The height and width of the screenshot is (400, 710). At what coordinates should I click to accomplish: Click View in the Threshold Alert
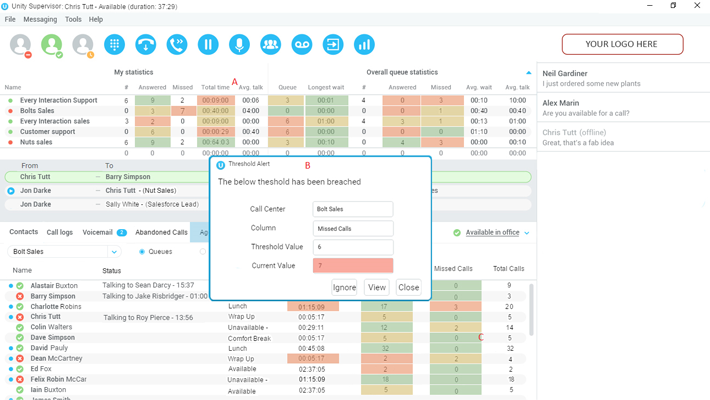[x=377, y=287]
